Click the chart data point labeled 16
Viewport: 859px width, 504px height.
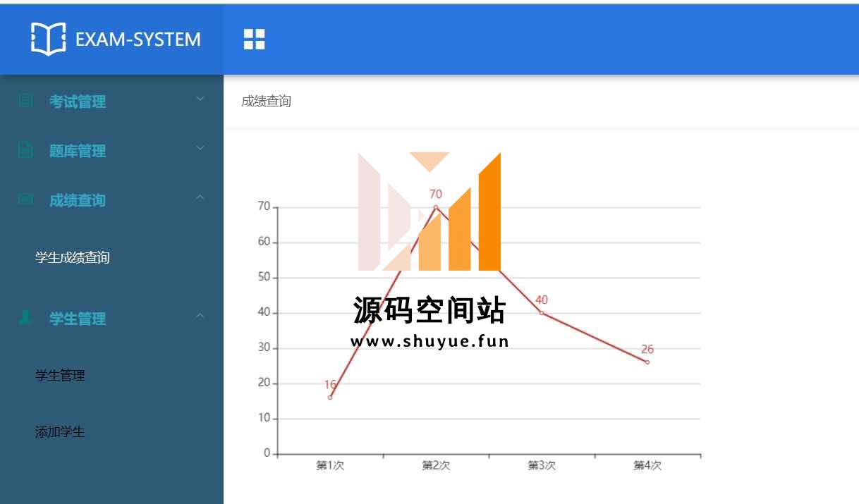(x=330, y=398)
